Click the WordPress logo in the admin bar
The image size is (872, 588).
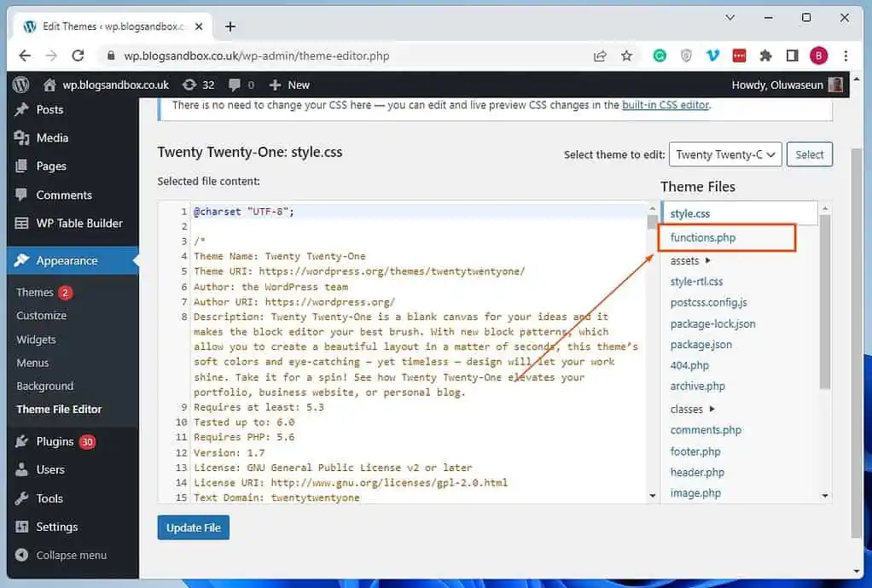[20, 84]
